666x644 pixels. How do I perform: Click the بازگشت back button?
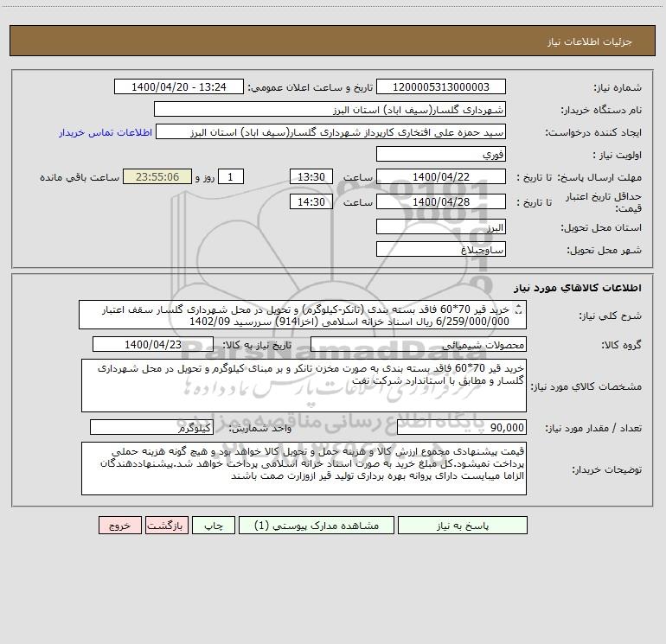point(166,526)
